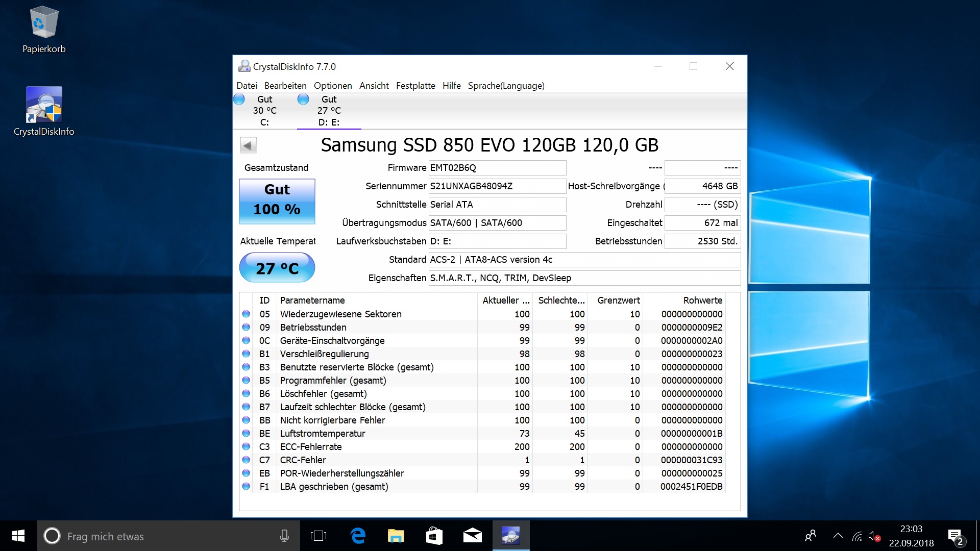Open the Task View taskbar icon
Screen dimensions: 980x551
(x=318, y=536)
